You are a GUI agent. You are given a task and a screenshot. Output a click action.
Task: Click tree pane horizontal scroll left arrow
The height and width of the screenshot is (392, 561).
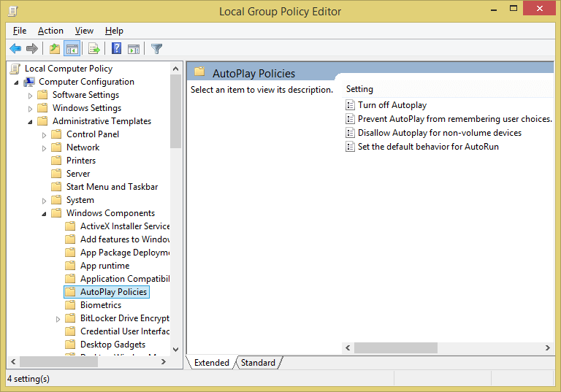tap(13, 361)
